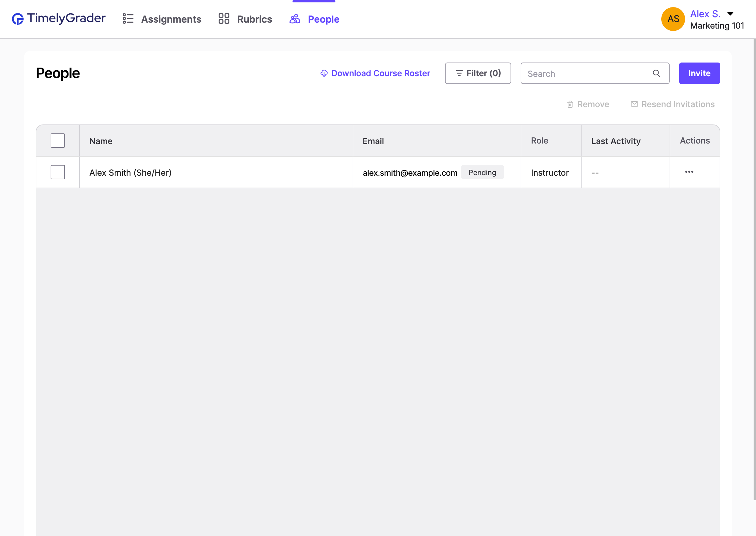
Task: Click Download Course Roster link
Action: tap(380, 73)
